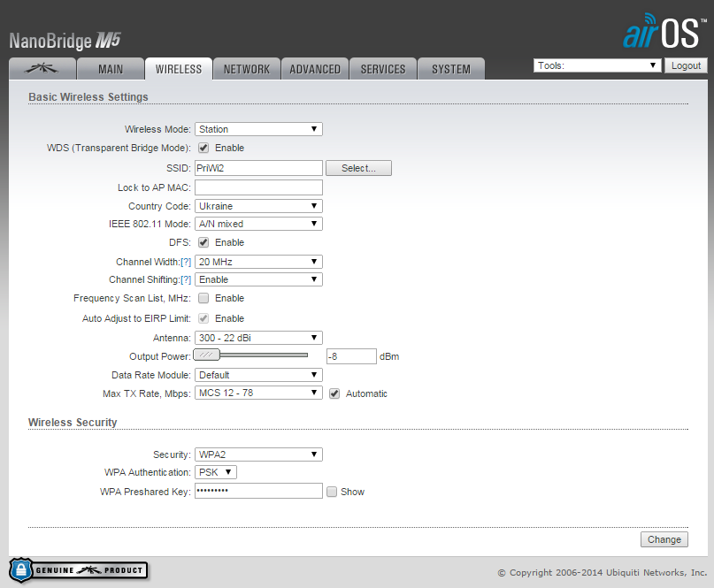Switch to the MAIN tab

[x=111, y=69]
